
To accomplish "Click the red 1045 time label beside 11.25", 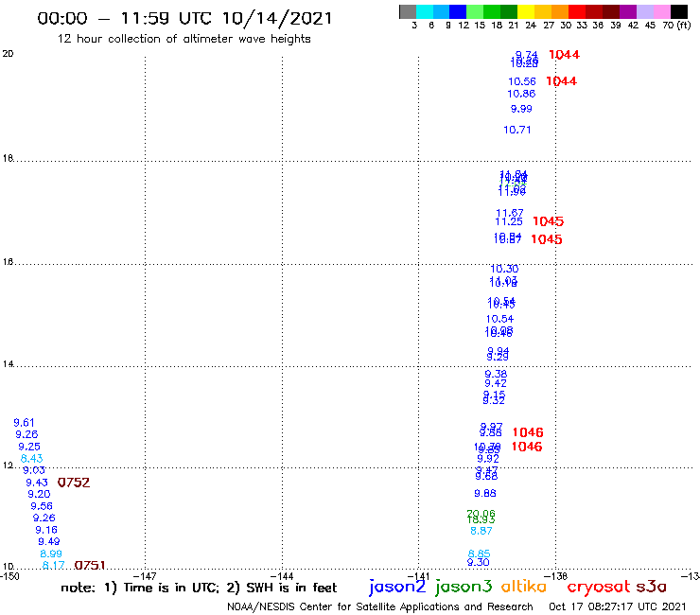I will pyautogui.click(x=549, y=221).
